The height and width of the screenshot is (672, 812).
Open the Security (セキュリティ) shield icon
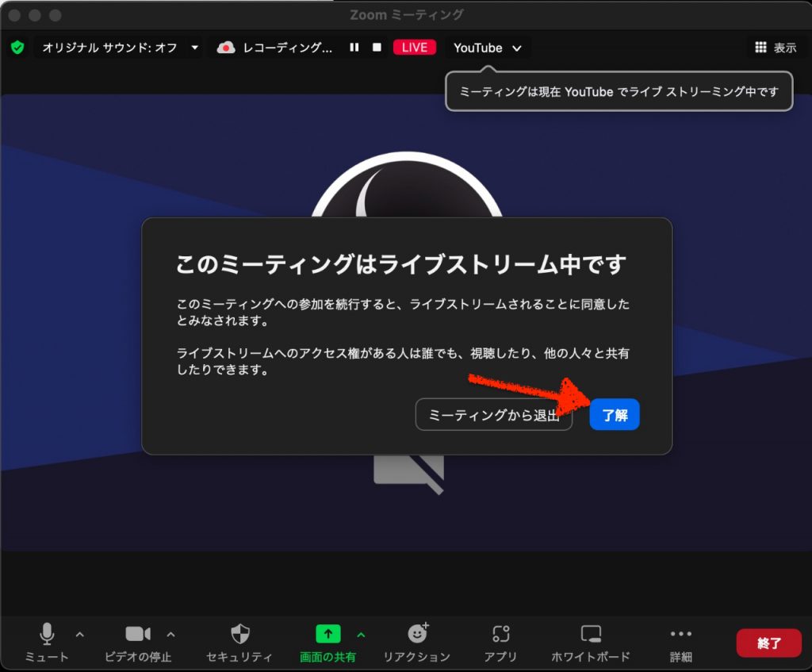[239, 634]
